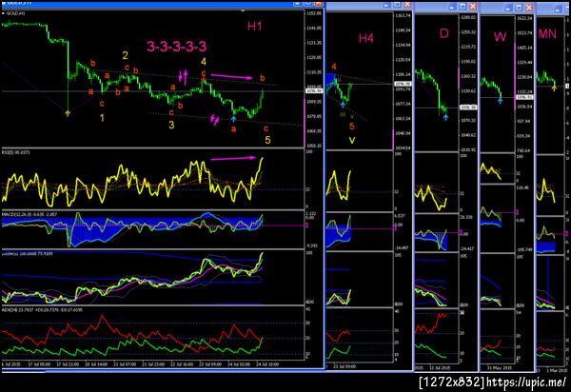Screen dimensions: 571x392
Task: Select the magenta arrow in the H1 RSI panel
Action: tap(233, 158)
